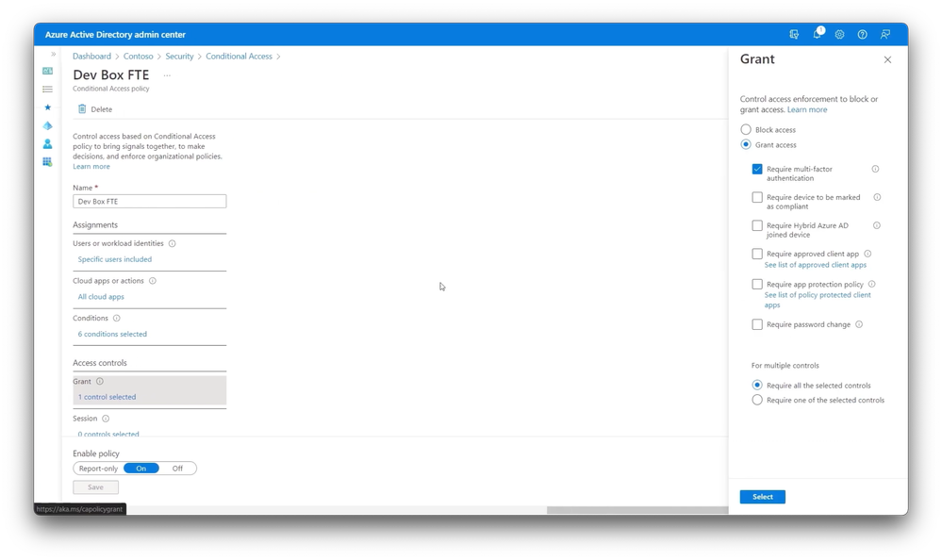
Task: Open the settings gear in header
Action: (839, 35)
